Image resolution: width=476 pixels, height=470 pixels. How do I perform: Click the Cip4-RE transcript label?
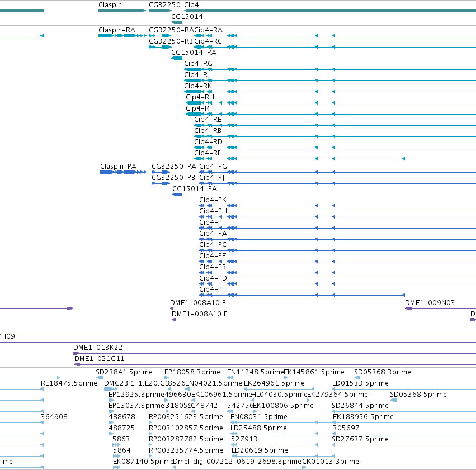(208, 120)
